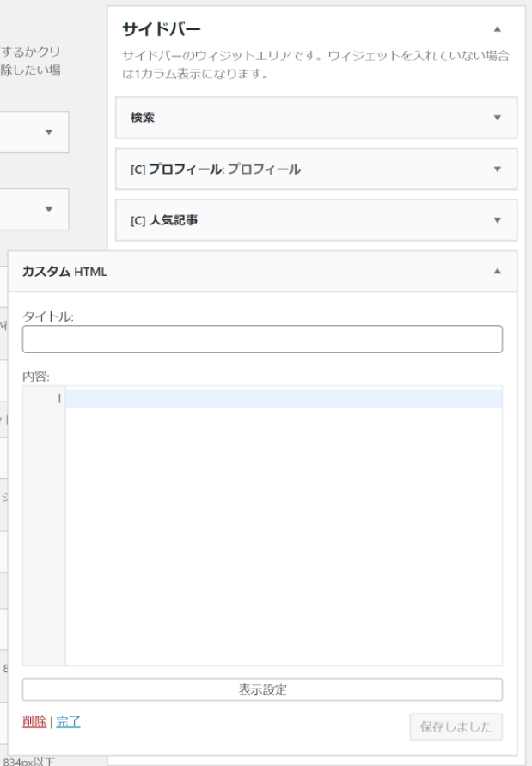This screenshot has height=766, width=532.
Task: Click the 完了 link
Action: click(68, 721)
